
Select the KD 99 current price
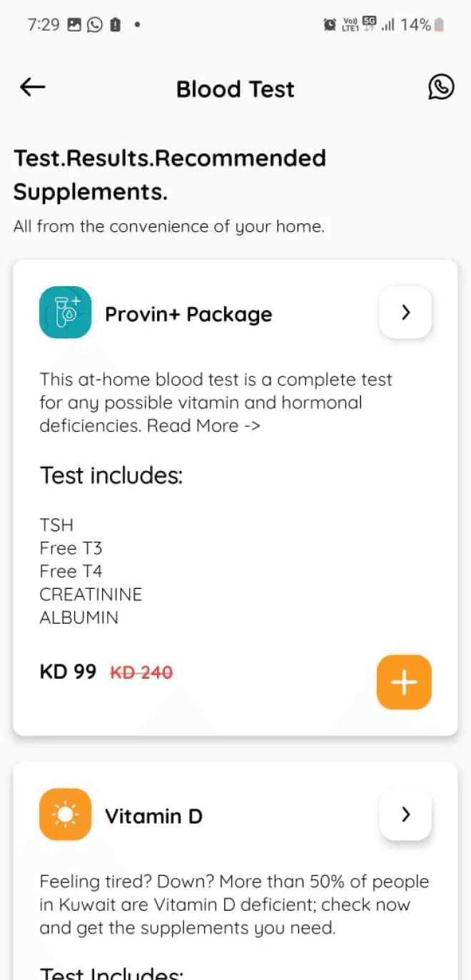coord(68,671)
